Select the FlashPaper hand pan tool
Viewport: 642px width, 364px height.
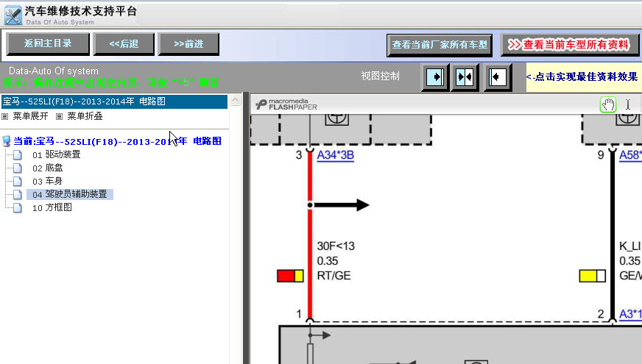point(608,104)
